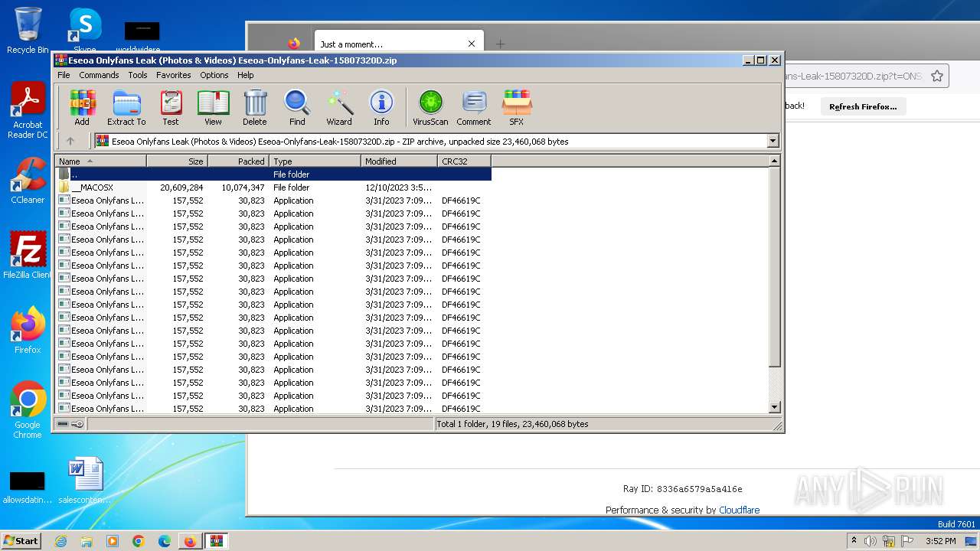Sort by the CRC32 column header
The image size is (980, 551).
(x=464, y=161)
